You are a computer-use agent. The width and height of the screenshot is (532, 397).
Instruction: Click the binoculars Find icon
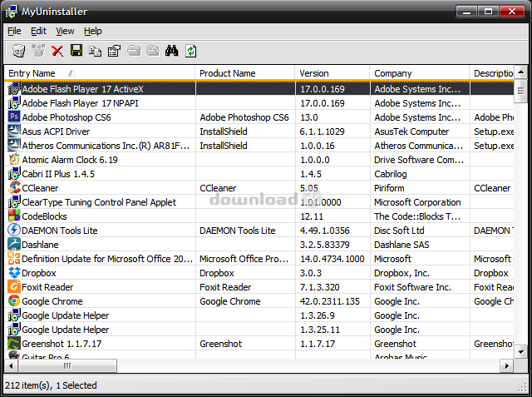coord(172,51)
